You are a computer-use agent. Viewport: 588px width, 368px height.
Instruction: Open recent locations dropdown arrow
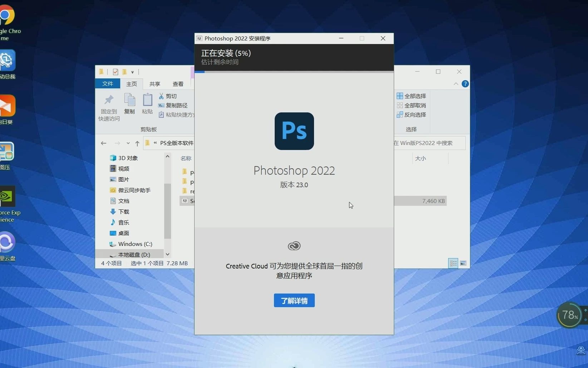click(x=128, y=143)
